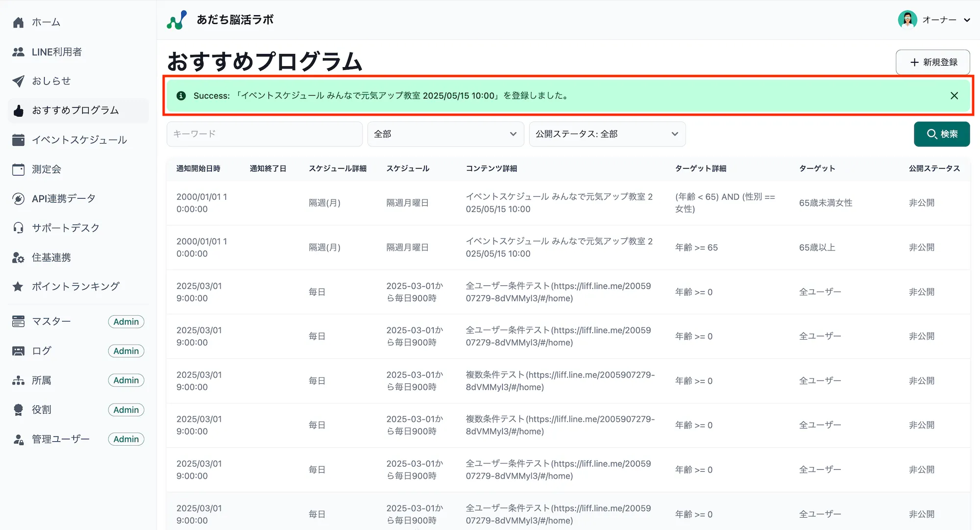
Task: Select the 測定会 calendar icon
Action: coord(18,169)
